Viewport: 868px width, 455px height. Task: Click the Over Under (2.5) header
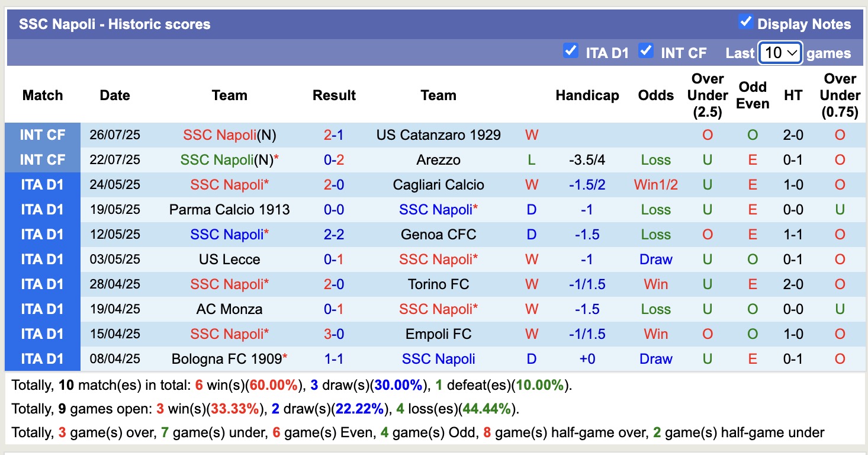[x=707, y=95]
